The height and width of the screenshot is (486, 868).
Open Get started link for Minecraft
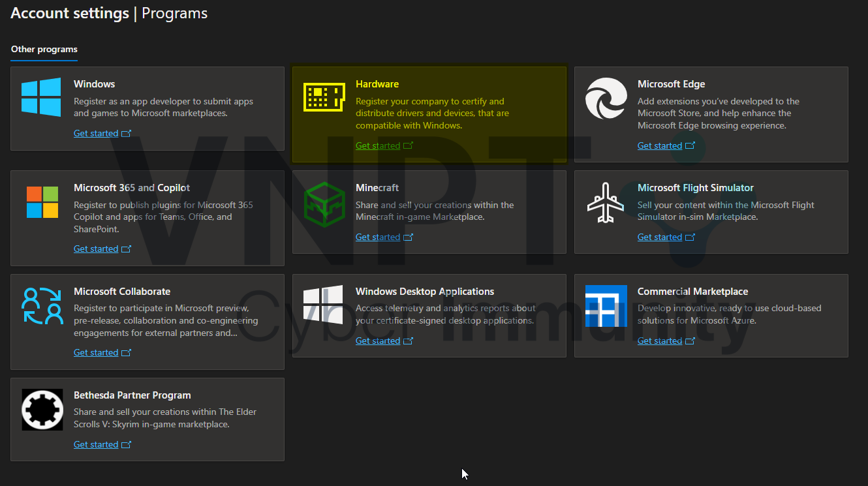pos(378,237)
